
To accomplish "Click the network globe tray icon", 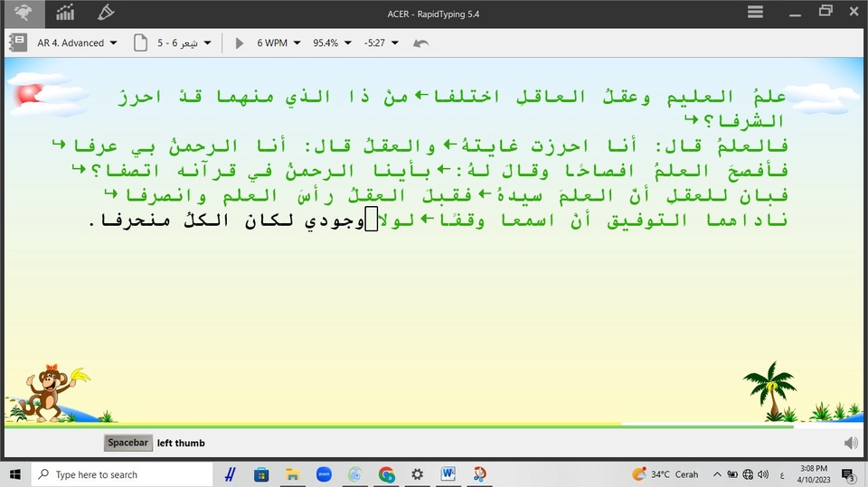I will point(748,474).
